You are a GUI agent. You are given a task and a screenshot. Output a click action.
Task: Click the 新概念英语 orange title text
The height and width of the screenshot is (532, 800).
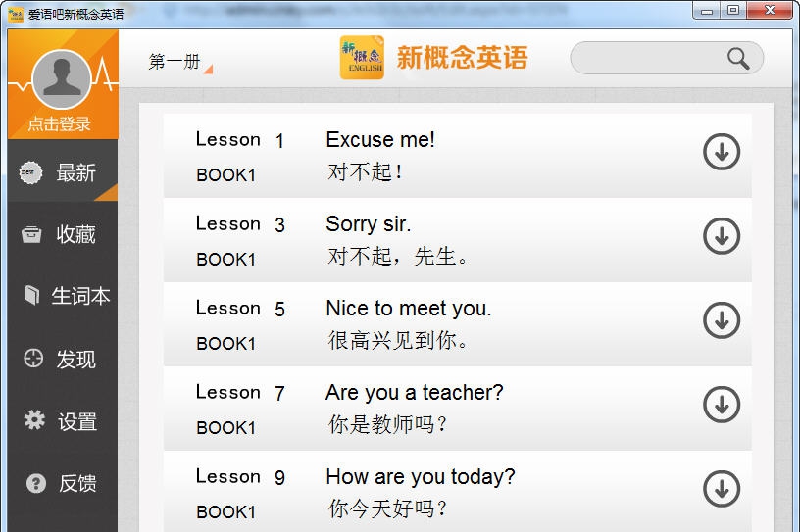point(462,57)
